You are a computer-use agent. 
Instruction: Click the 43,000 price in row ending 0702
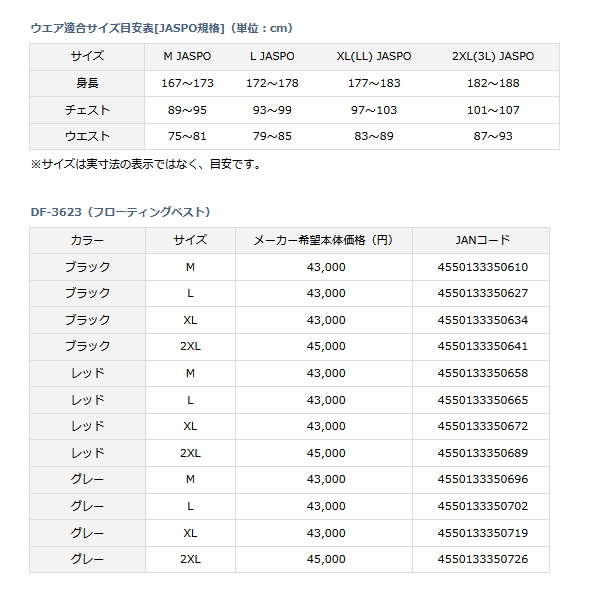326,506
